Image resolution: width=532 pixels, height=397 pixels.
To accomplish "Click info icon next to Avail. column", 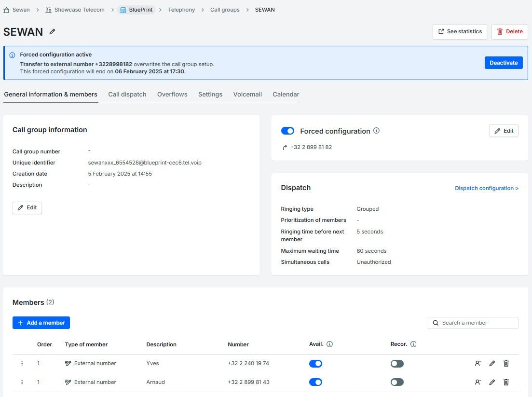I will [x=330, y=344].
